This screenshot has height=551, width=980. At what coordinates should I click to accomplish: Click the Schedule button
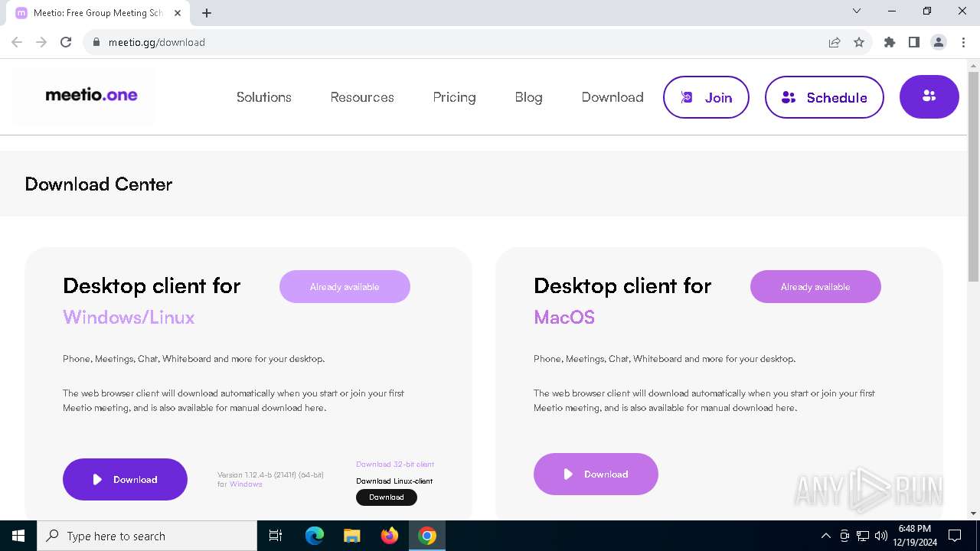pyautogui.click(x=825, y=97)
